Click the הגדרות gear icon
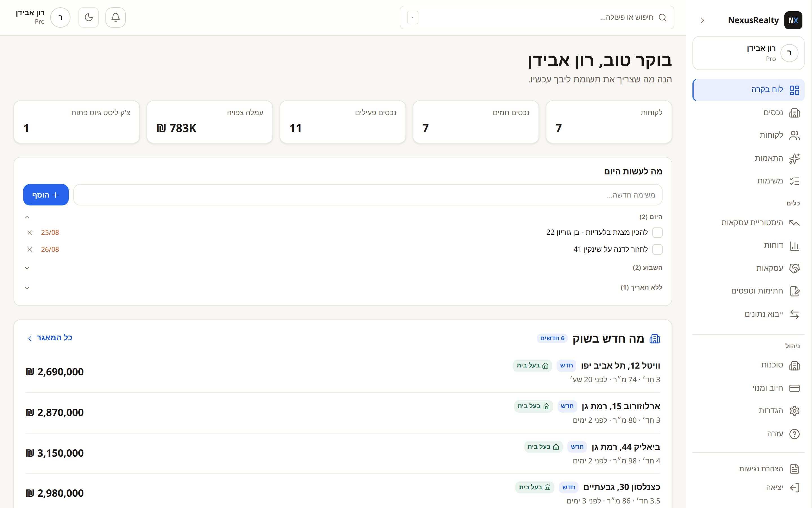 (794, 411)
